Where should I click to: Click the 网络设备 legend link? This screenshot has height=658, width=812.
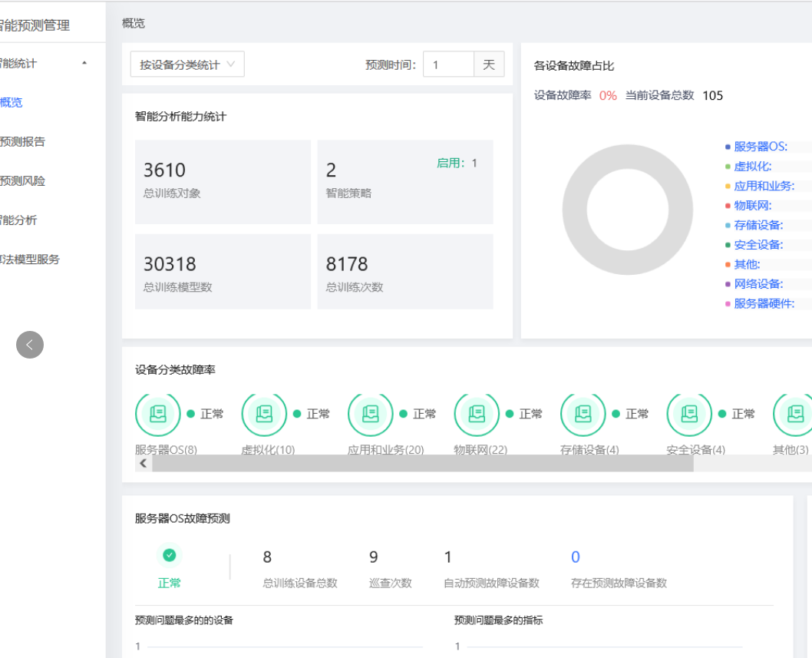tap(758, 284)
